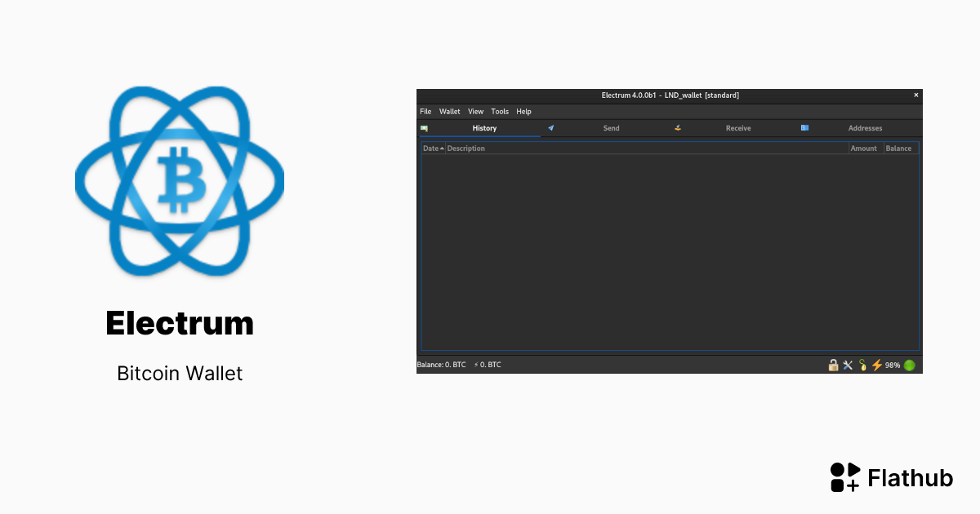This screenshot has width=980, height=514.
Task: Open the Help menu
Action: tap(523, 111)
